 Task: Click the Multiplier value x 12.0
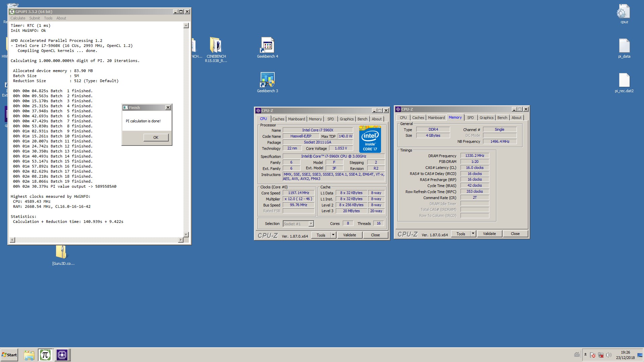tap(299, 199)
